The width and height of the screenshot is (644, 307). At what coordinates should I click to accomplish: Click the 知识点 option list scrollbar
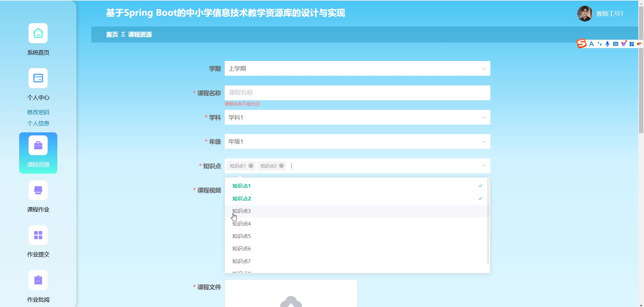pos(488,221)
